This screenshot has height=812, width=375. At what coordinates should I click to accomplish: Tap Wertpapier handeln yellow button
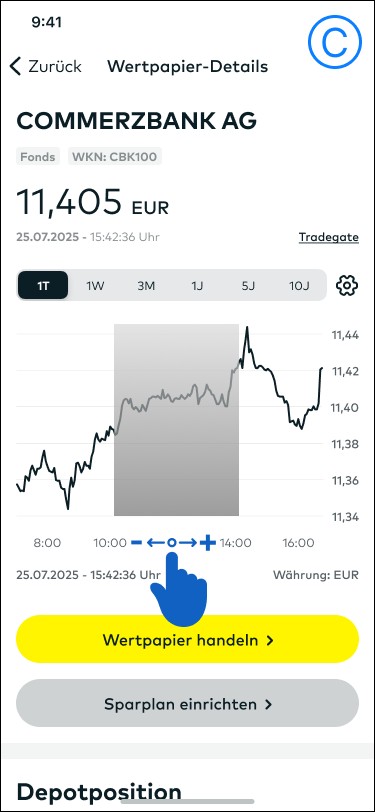click(x=188, y=640)
